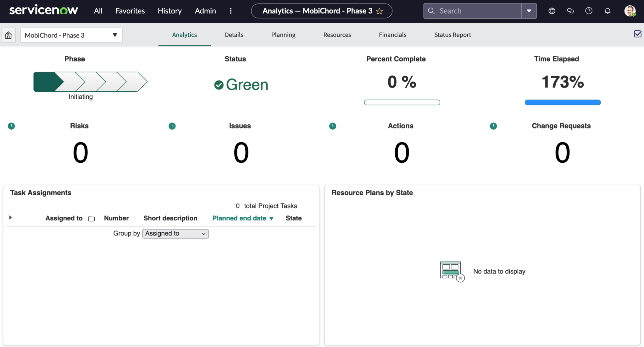Click the clock icon next to Risks
Image resolution: width=644 pixels, height=347 pixels.
pyautogui.click(x=11, y=126)
